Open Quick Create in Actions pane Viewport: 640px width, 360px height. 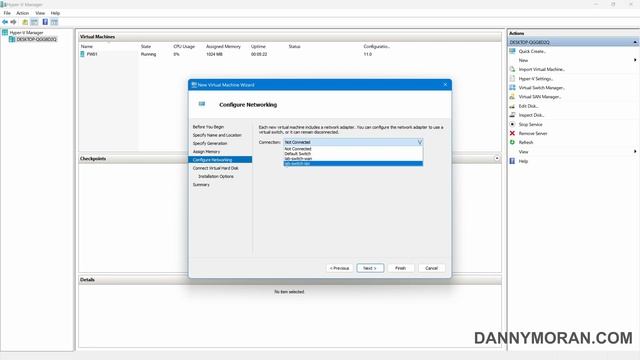coord(532,51)
